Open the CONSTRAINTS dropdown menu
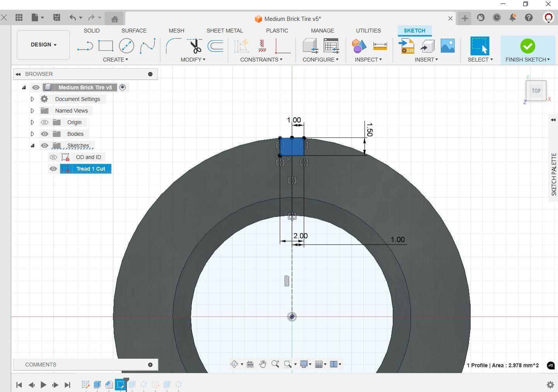Screen dimensions: 558x392 pos(261,60)
